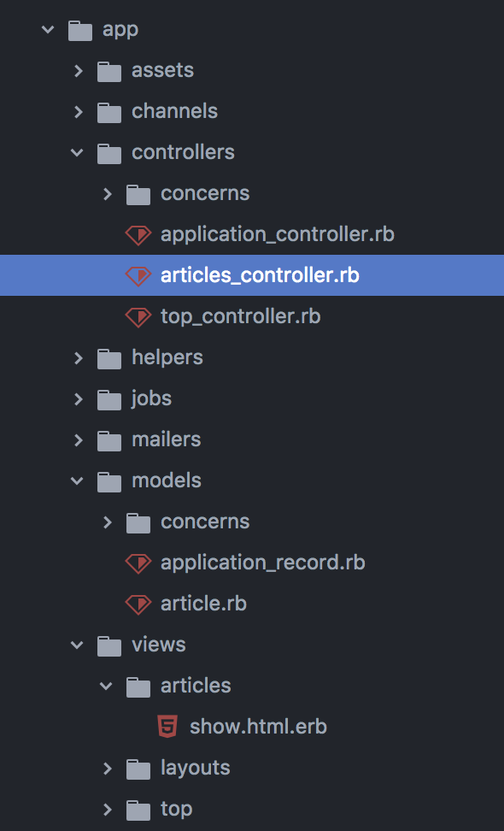
Task: Click the HTML icon beside show.html.erb
Action: tap(166, 727)
